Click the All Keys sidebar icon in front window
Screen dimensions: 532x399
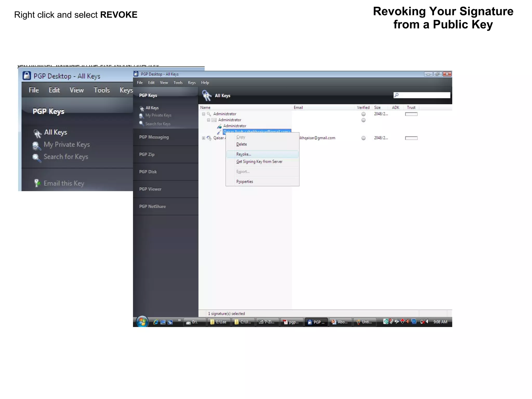coord(142,108)
